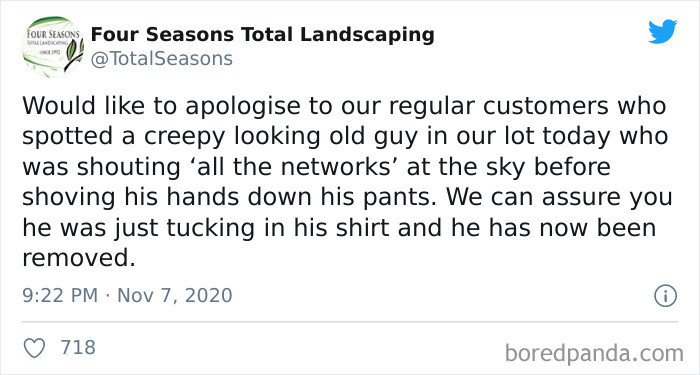Click the 'tucking in his shirt' text
Image resolution: width=700 pixels, height=375 pixels.
point(279,229)
